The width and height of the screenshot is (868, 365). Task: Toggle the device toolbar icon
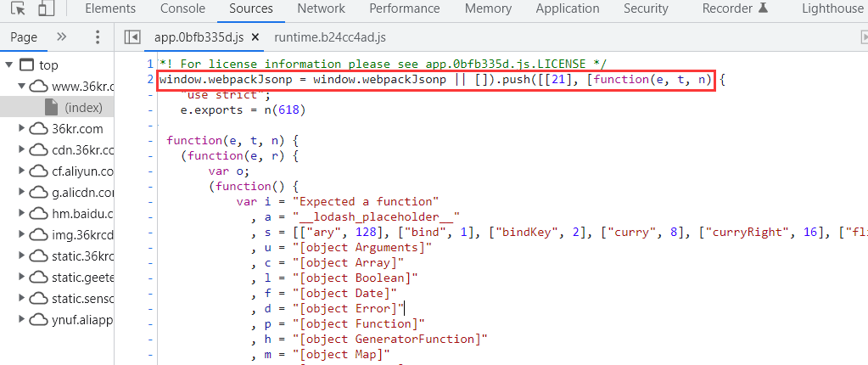point(46,8)
